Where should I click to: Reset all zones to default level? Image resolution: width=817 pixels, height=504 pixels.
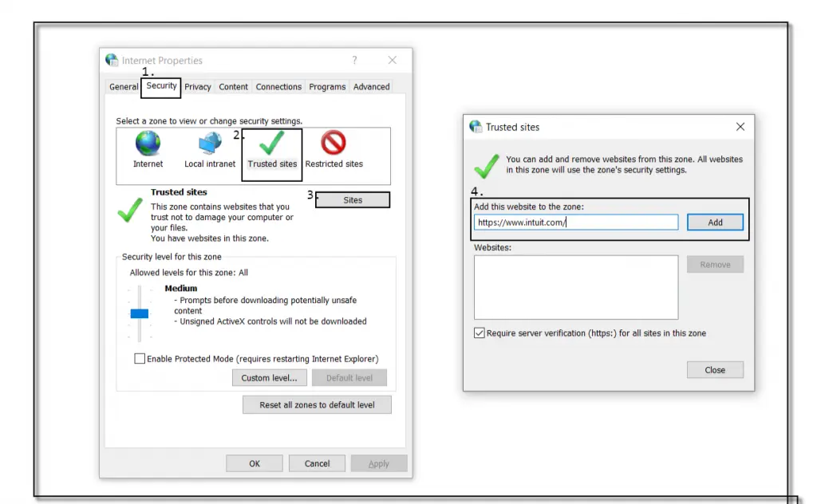[x=317, y=405]
